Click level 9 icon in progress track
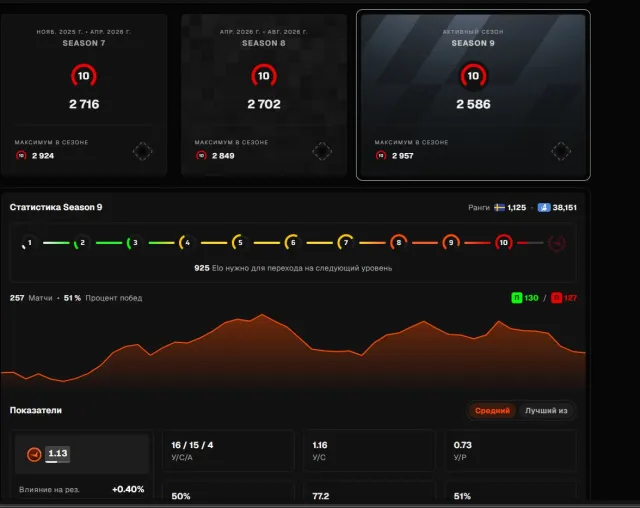This screenshot has width=640, height=508. (451, 243)
